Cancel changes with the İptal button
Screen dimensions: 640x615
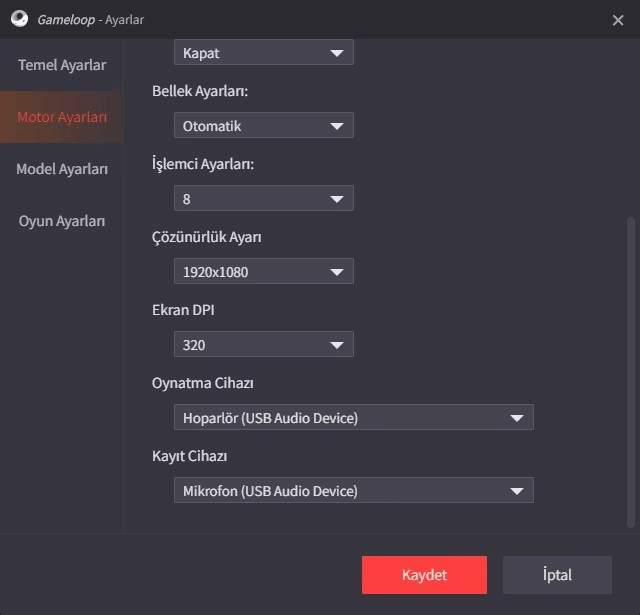pos(557,575)
